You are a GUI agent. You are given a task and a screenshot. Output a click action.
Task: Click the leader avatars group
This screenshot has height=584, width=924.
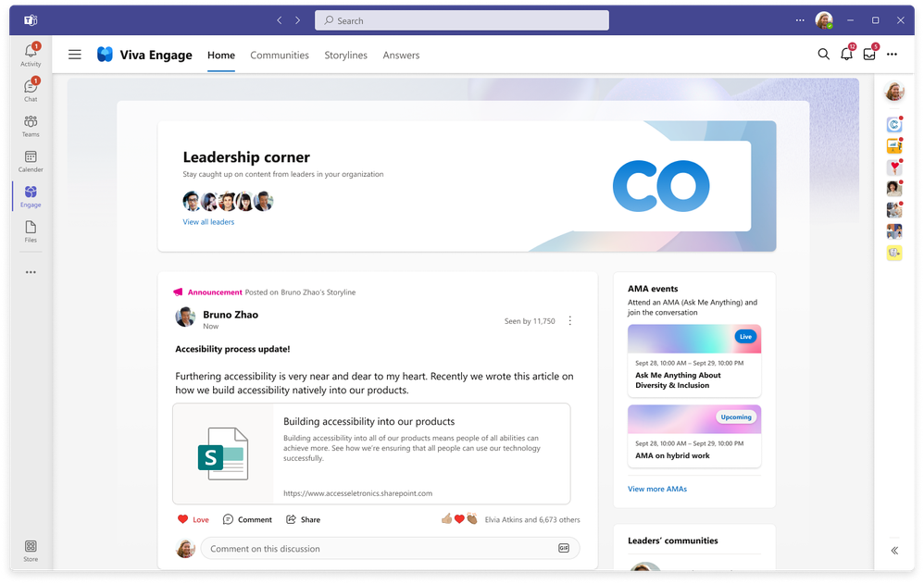tap(228, 202)
